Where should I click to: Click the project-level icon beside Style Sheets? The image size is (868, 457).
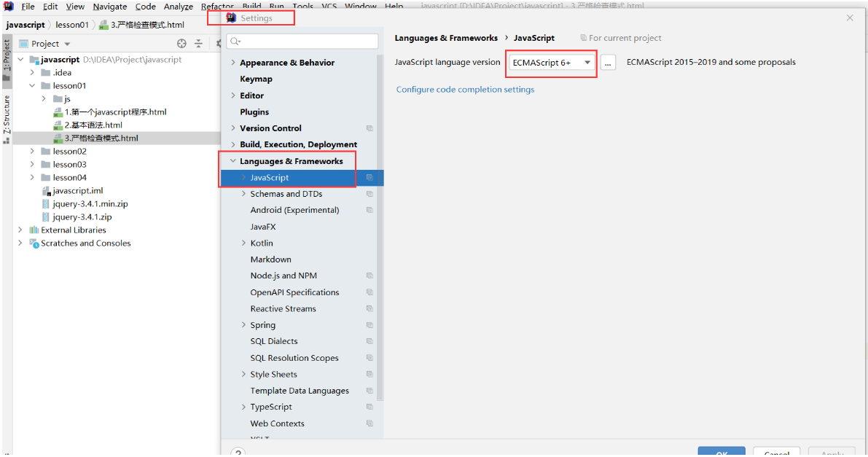(370, 375)
